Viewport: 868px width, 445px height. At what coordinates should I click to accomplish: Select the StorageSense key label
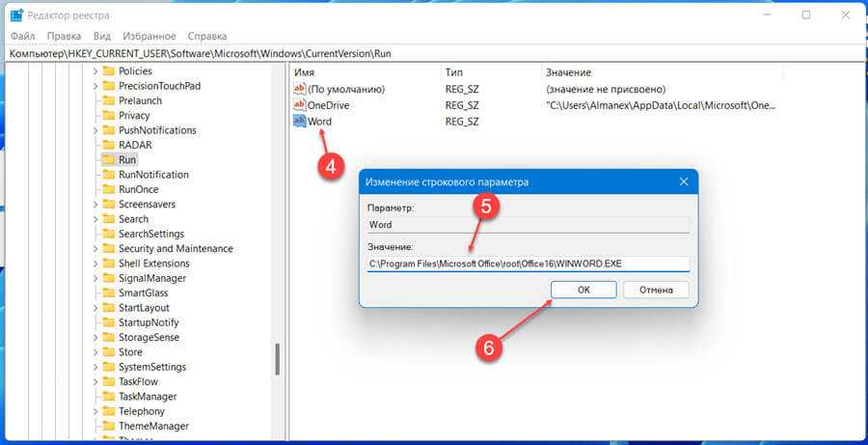(149, 337)
